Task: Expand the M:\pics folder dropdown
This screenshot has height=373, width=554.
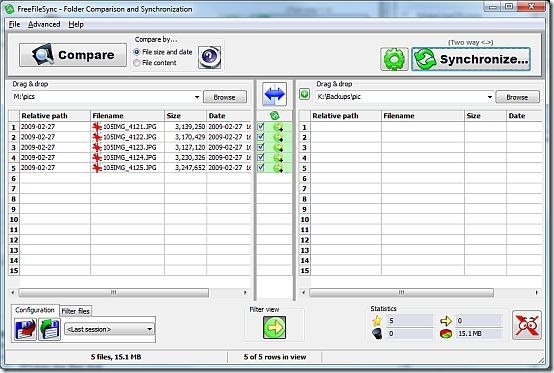Action: tap(197, 97)
